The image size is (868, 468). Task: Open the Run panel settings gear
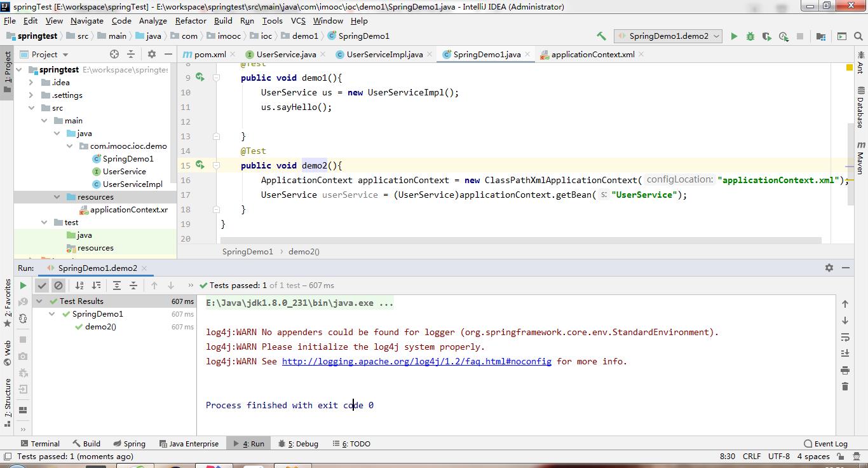click(x=829, y=268)
